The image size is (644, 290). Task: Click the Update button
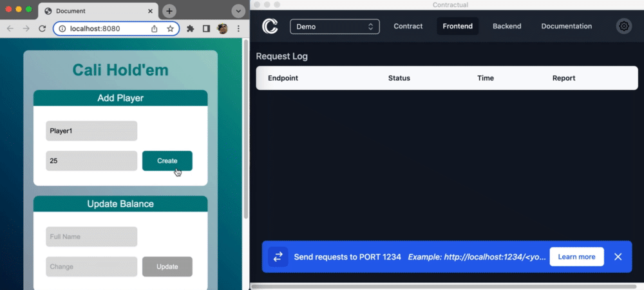click(x=167, y=267)
